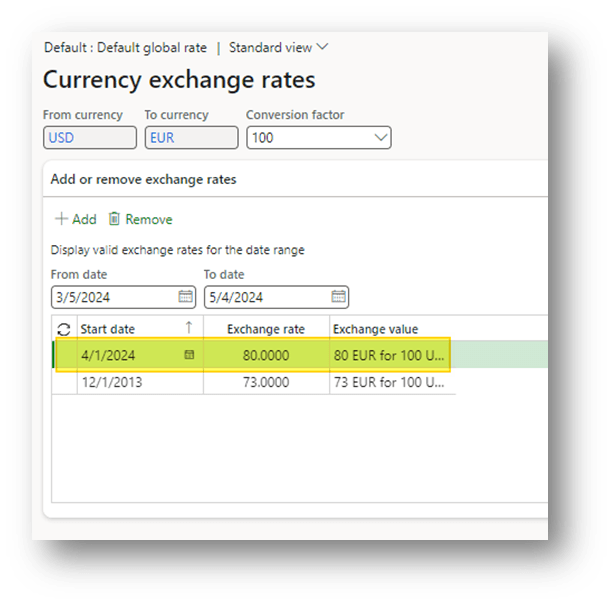Viewport: 613px width, 605px height.
Task: Select the row with start date 12/1/2013
Action: [108, 381]
